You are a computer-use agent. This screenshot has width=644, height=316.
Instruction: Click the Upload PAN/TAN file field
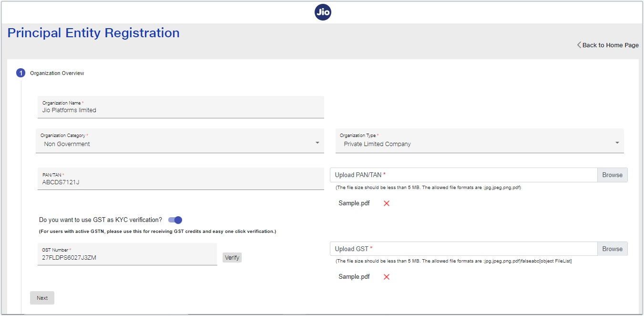coord(463,175)
